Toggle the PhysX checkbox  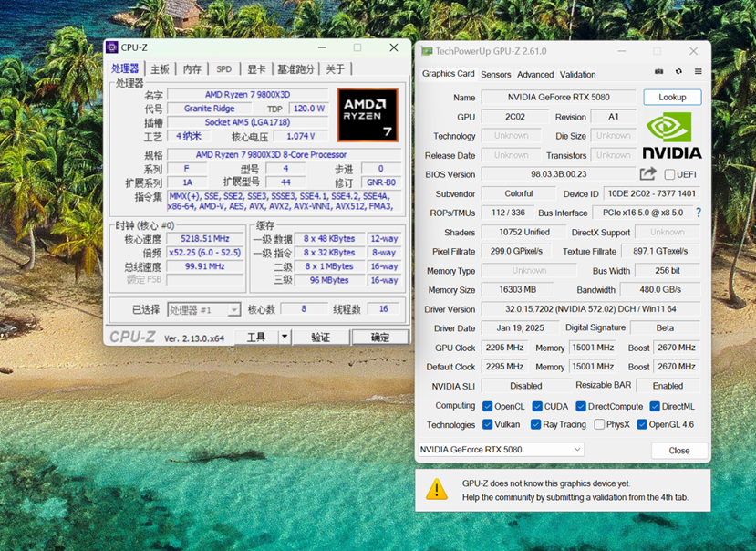point(599,424)
